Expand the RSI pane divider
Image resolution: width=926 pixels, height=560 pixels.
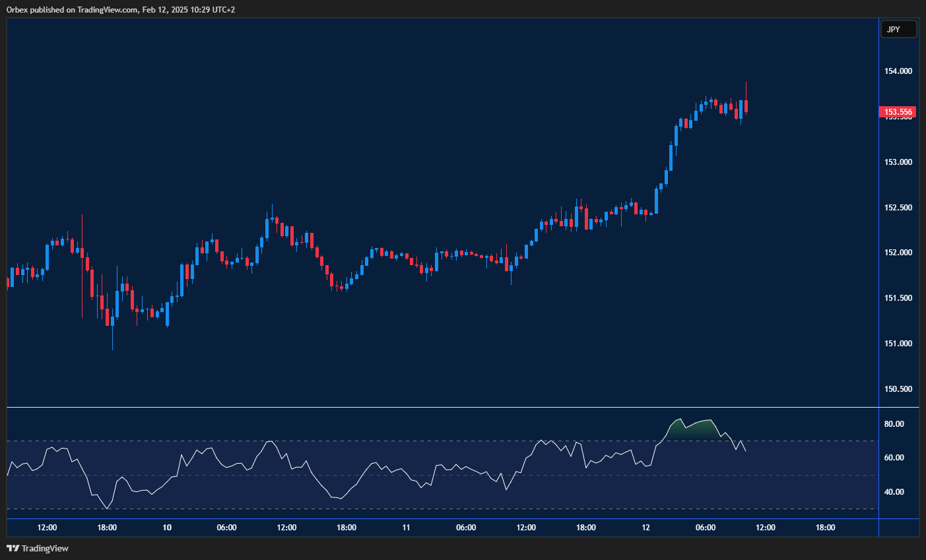436,406
